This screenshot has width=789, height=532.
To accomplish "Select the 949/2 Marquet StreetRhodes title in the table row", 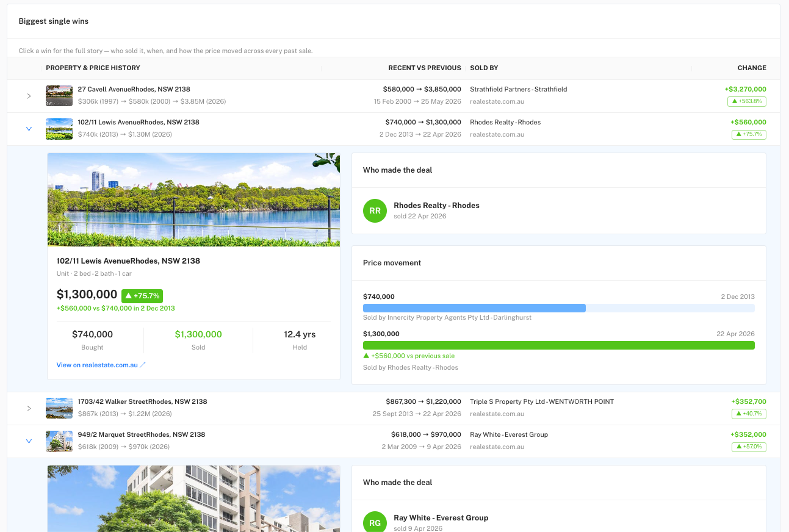I will (142, 434).
